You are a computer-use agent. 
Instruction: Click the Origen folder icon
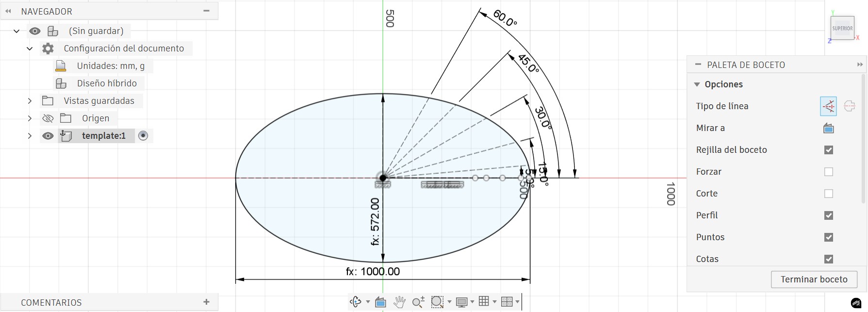click(66, 118)
